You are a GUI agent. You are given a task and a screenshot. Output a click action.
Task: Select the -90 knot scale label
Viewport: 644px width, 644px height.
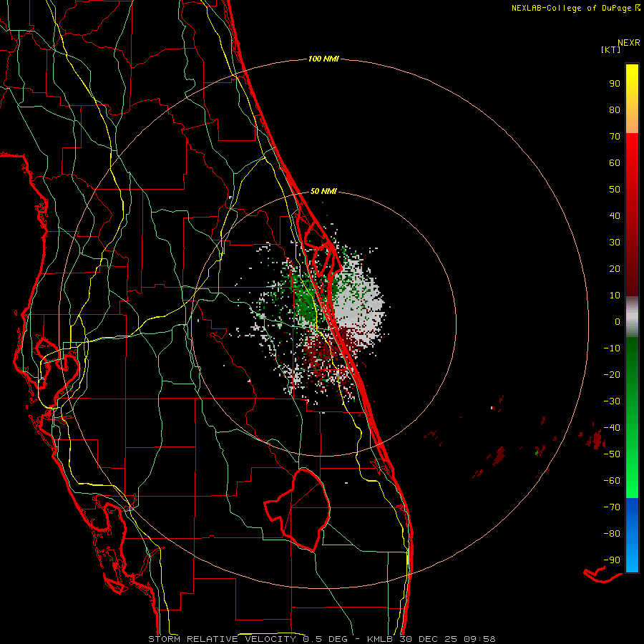612,560
